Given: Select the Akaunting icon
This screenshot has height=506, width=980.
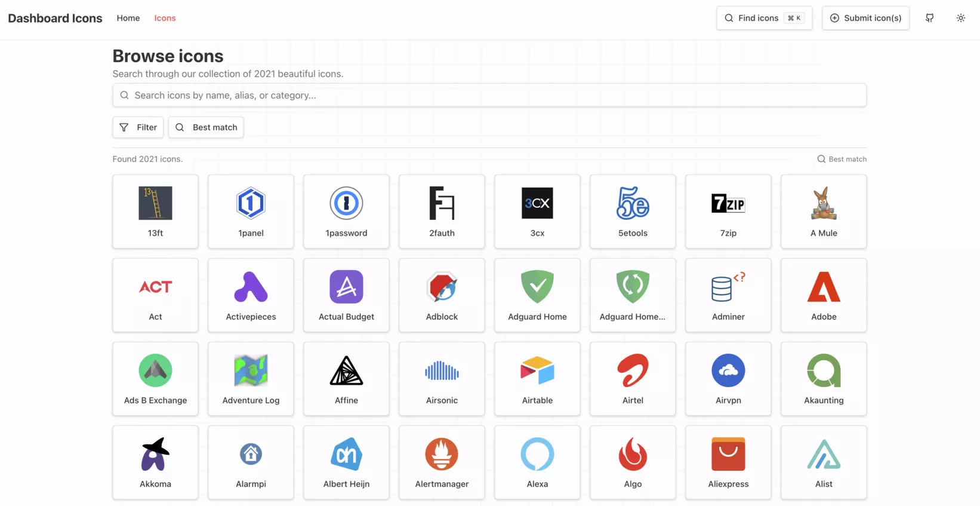Looking at the screenshot, I should (824, 379).
